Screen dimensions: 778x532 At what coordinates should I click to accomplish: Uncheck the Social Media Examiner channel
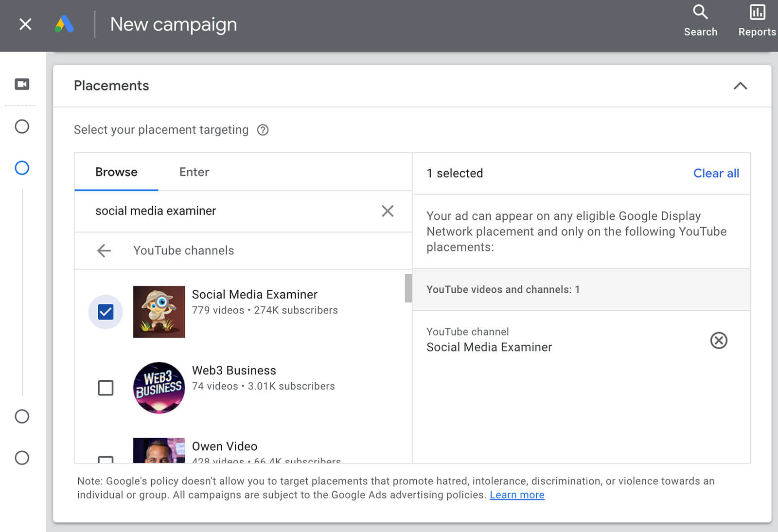(x=106, y=312)
